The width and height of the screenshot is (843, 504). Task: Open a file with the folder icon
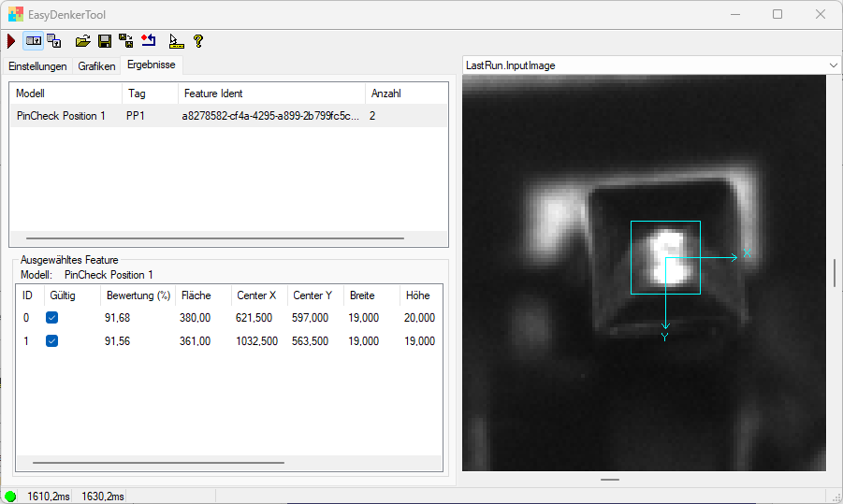click(x=83, y=41)
